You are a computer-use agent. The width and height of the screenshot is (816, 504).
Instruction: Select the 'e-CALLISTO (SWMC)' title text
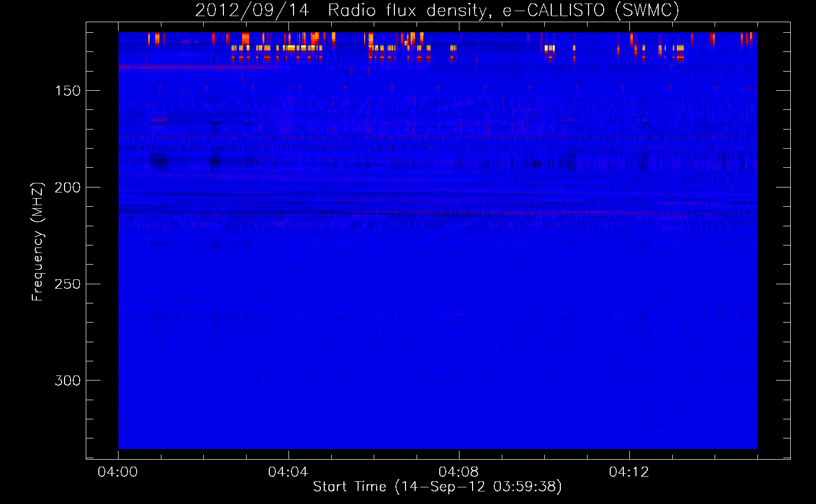click(x=591, y=11)
